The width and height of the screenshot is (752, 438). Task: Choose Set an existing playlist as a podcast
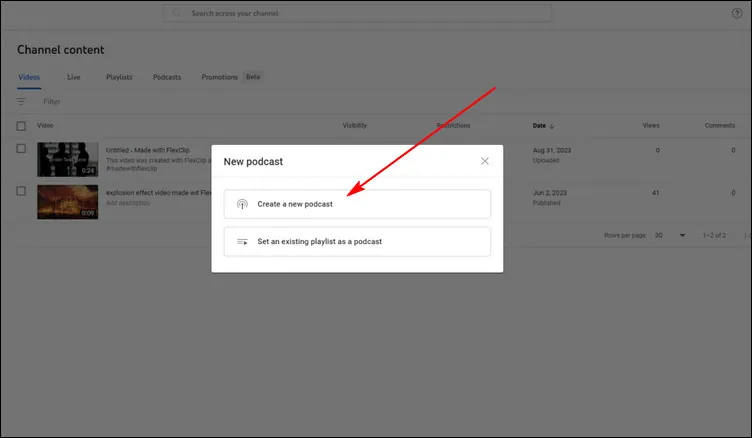tap(357, 242)
